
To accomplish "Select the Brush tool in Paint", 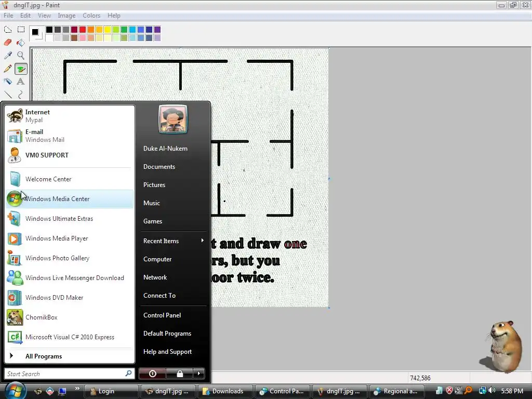I will click(x=21, y=69).
